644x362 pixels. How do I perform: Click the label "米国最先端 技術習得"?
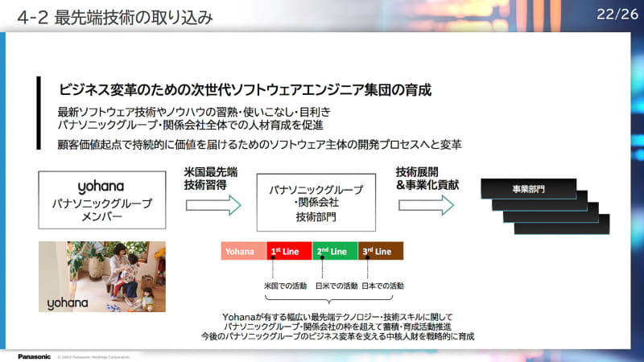click(x=210, y=179)
